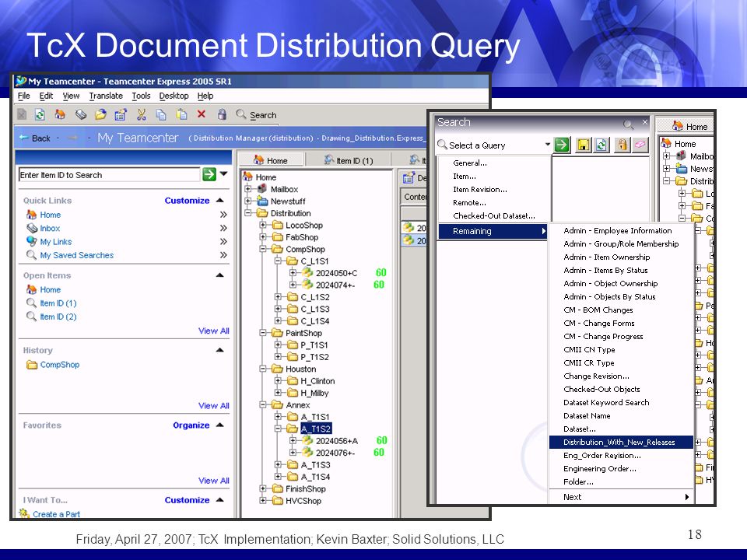This screenshot has width=747, height=560.
Task: Click the refresh icon in the Search panel
Action: (x=601, y=145)
